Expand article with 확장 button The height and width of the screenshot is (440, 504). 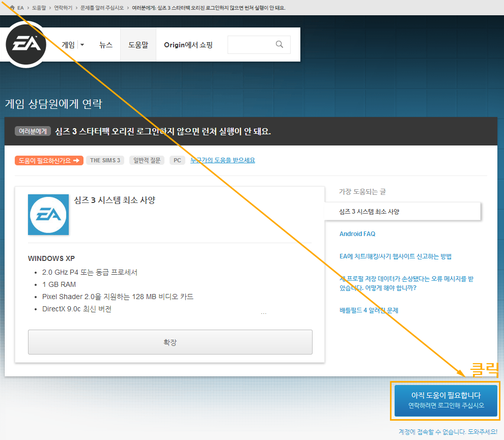[170, 342]
